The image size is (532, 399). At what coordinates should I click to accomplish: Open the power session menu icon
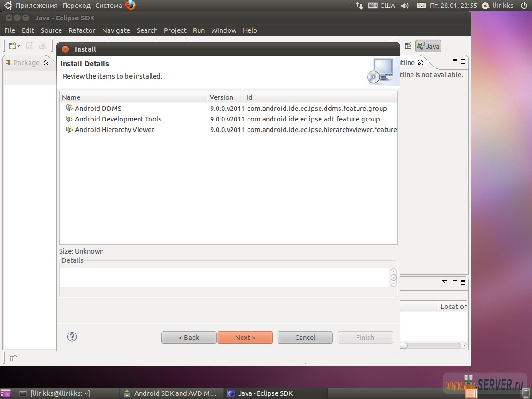tap(524, 6)
